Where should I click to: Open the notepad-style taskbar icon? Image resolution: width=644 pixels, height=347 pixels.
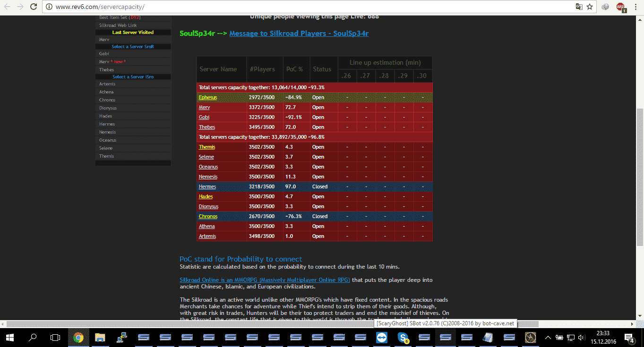coord(488,338)
